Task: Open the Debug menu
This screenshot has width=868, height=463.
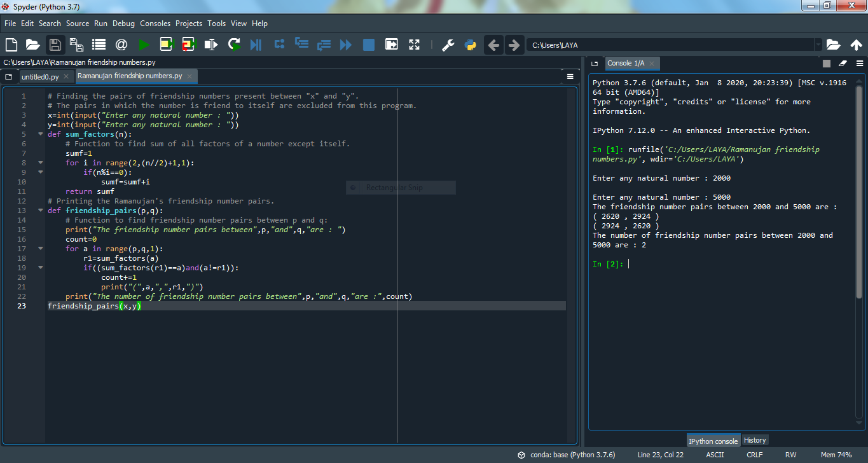Action: (x=123, y=24)
